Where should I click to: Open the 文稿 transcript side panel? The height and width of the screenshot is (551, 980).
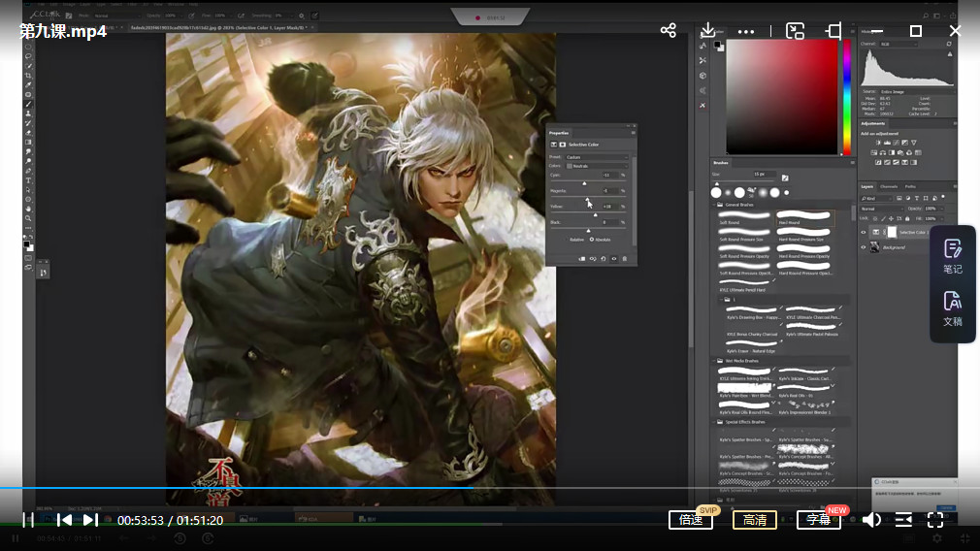953,309
